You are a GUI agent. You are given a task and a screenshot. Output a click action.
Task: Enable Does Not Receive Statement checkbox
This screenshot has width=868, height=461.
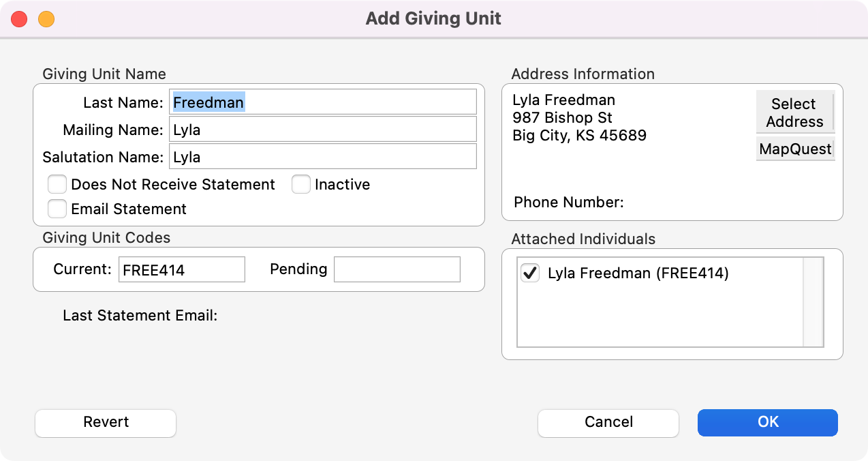tap(57, 185)
